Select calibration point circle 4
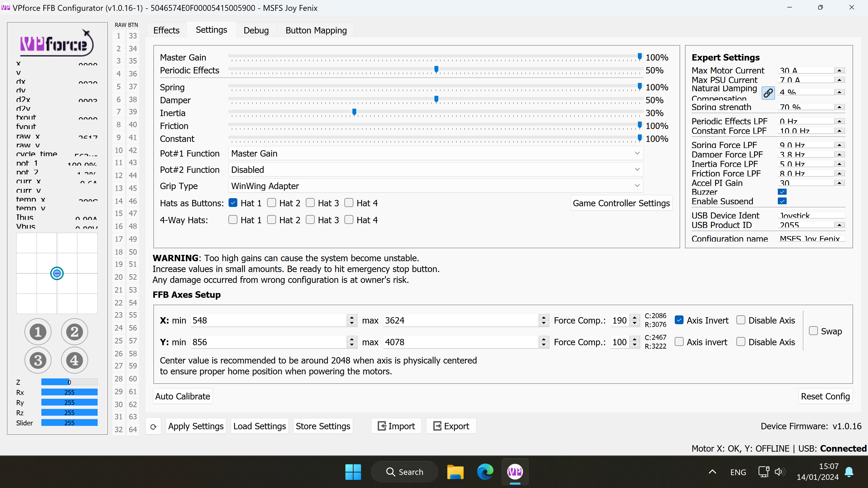868x488 pixels. (x=74, y=360)
